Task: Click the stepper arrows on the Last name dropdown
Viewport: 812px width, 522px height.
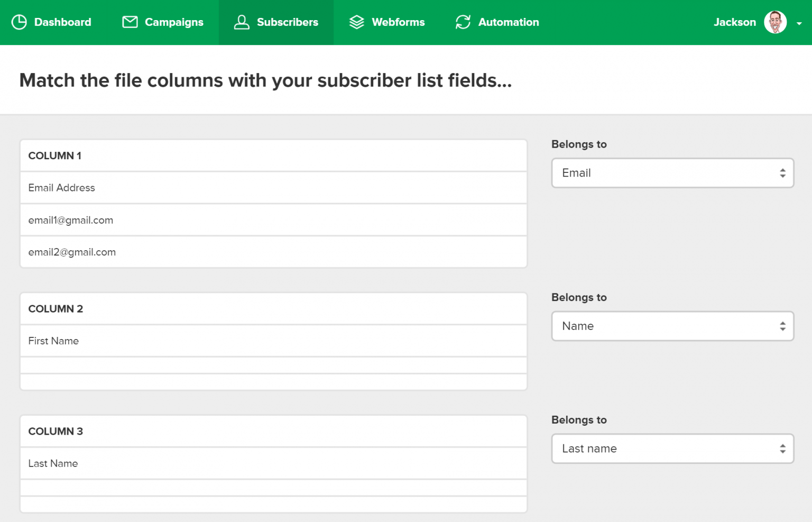Action: click(x=783, y=448)
